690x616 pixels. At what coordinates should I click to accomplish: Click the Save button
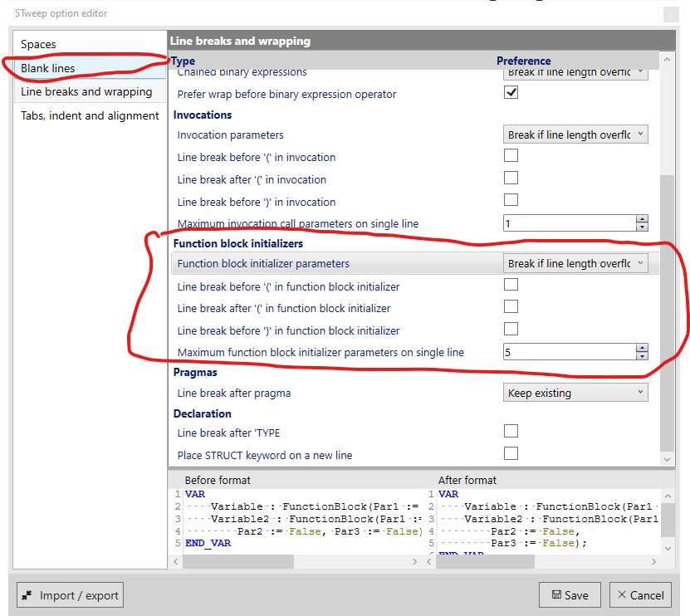point(570,594)
